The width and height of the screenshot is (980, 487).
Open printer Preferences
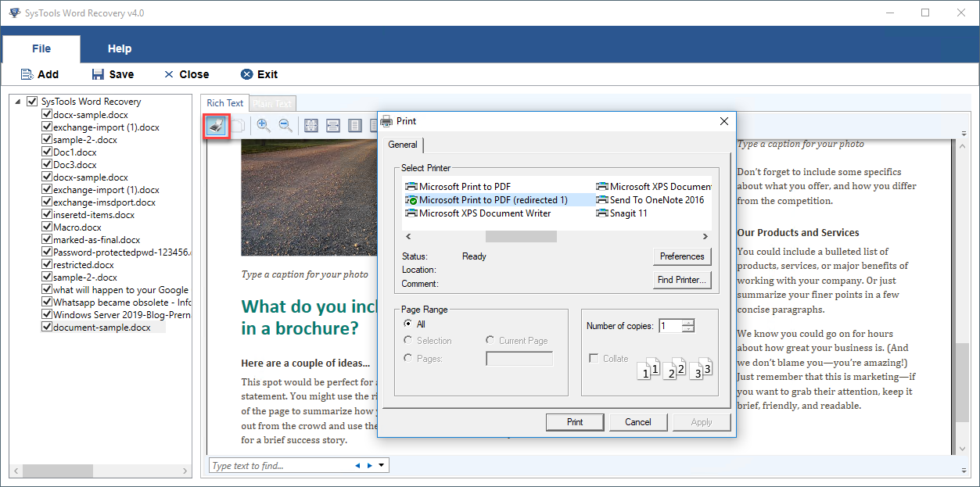pyautogui.click(x=682, y=256)
